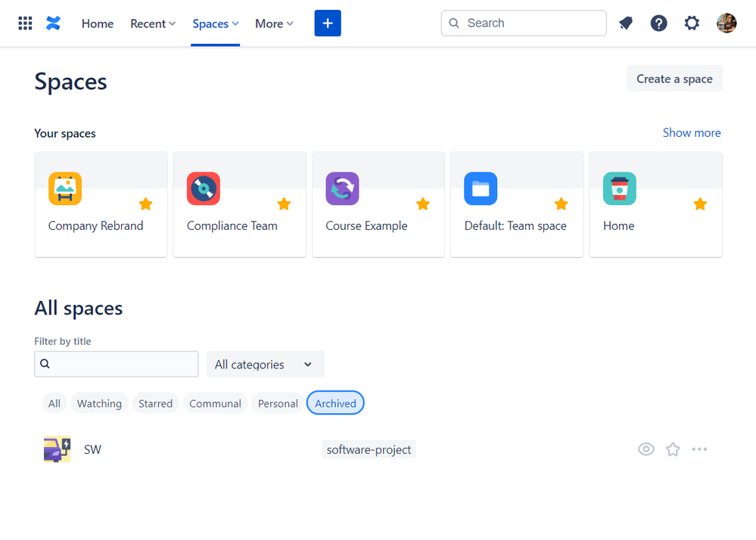This screenshot has width=756, height=540.
Task: Click the Course Example space icon
Action: [342, 188]
